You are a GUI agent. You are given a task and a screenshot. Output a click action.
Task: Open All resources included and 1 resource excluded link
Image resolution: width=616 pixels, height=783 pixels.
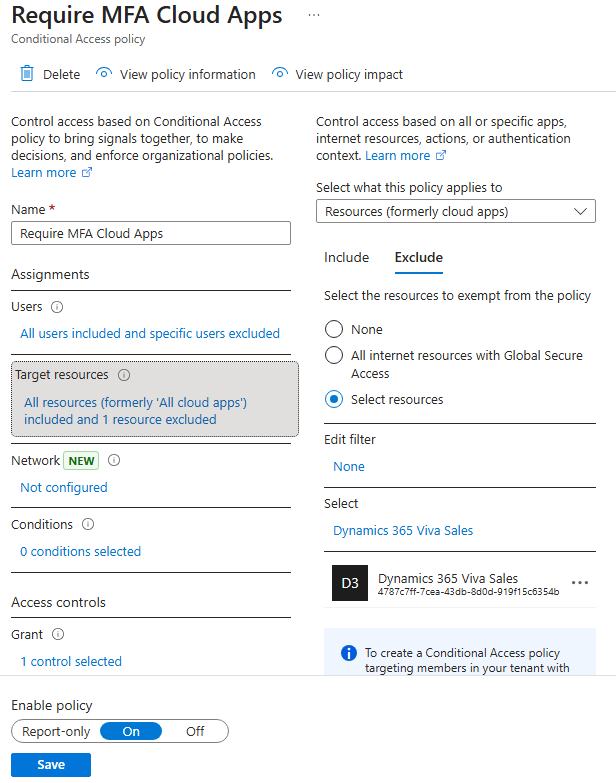pos(135,411)
